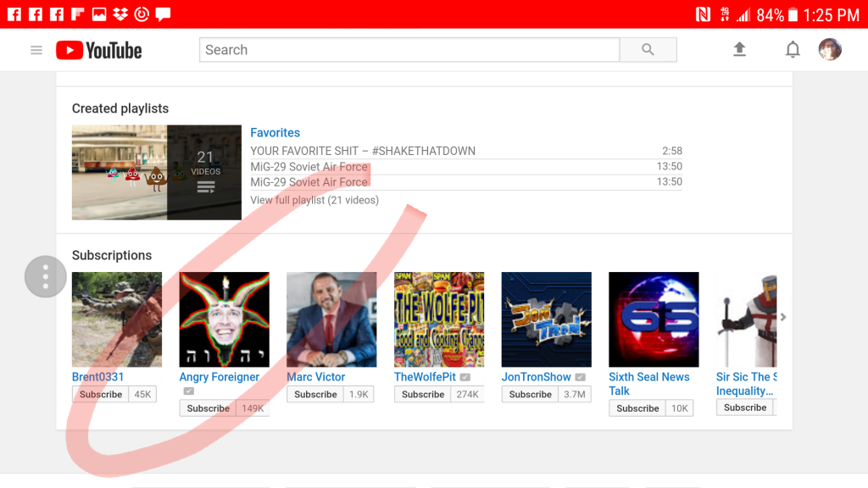Image resolution: width=868 pixels, height=488 pixels.
Task: Open the Angry Foreigner channel thumbnail
Action: coord(224,319)
